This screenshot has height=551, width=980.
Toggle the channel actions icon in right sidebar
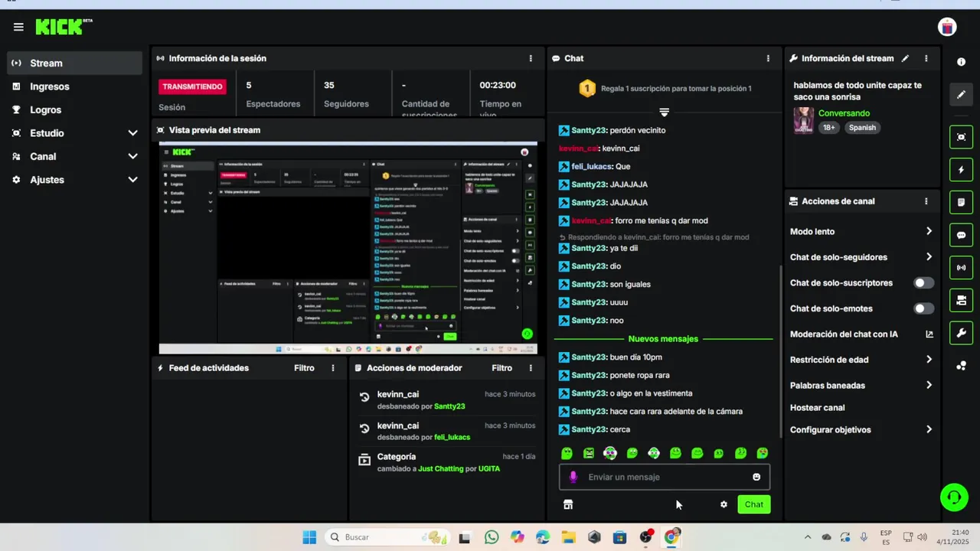click(962, 301)
